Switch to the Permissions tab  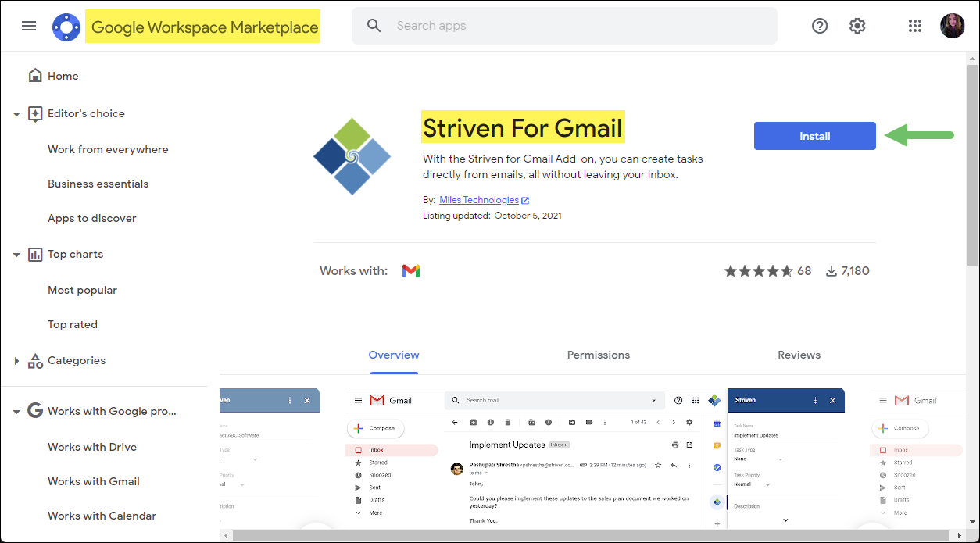(599, 355)
